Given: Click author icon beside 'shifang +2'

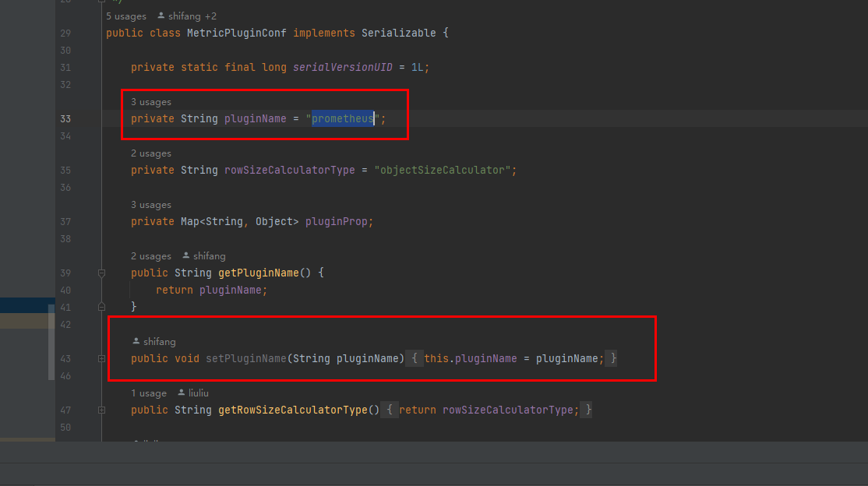Looking at the screenshot, I should 161,16.
